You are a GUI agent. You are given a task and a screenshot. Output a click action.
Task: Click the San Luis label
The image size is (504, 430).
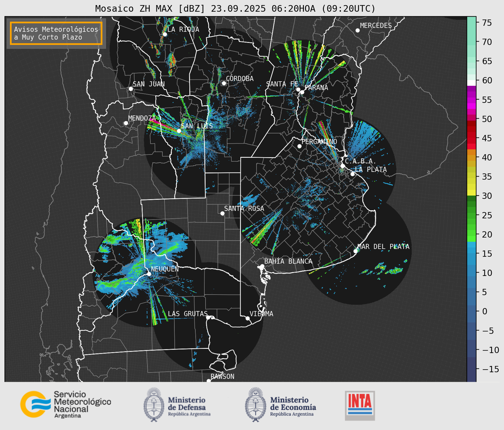[197, 126]
